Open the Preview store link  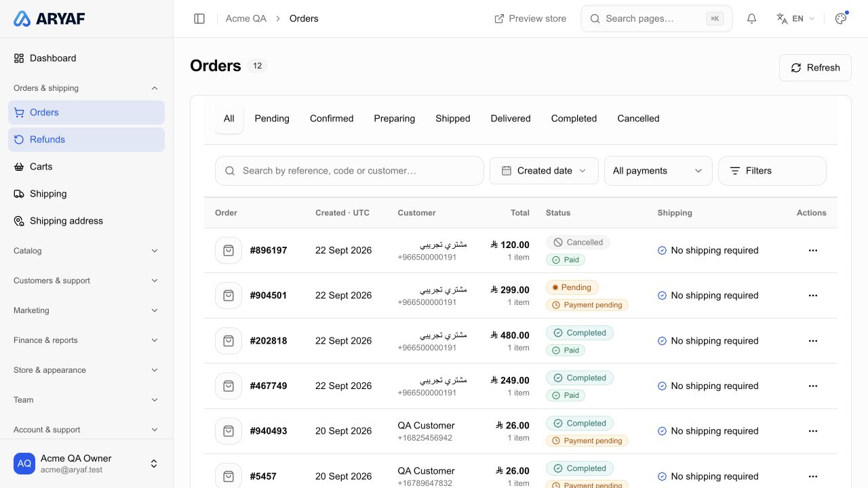[530, 19]
